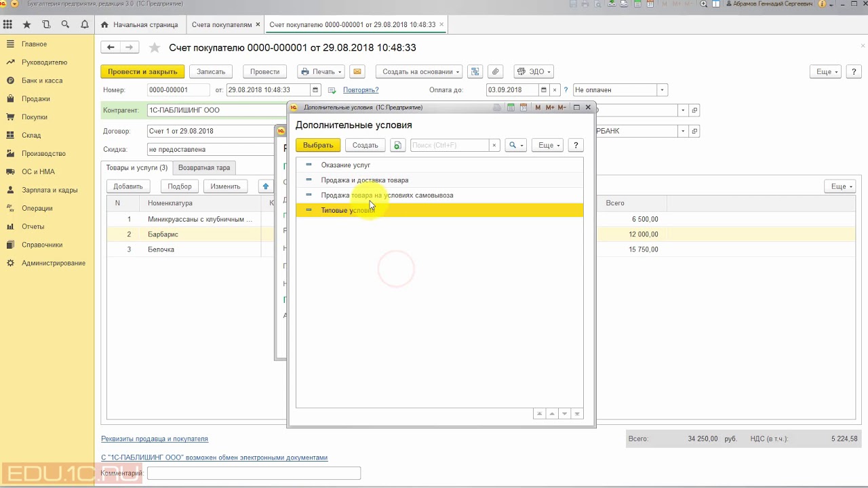
Task: Click the blue question mark near Оплата до
Action: click(566, 89)
